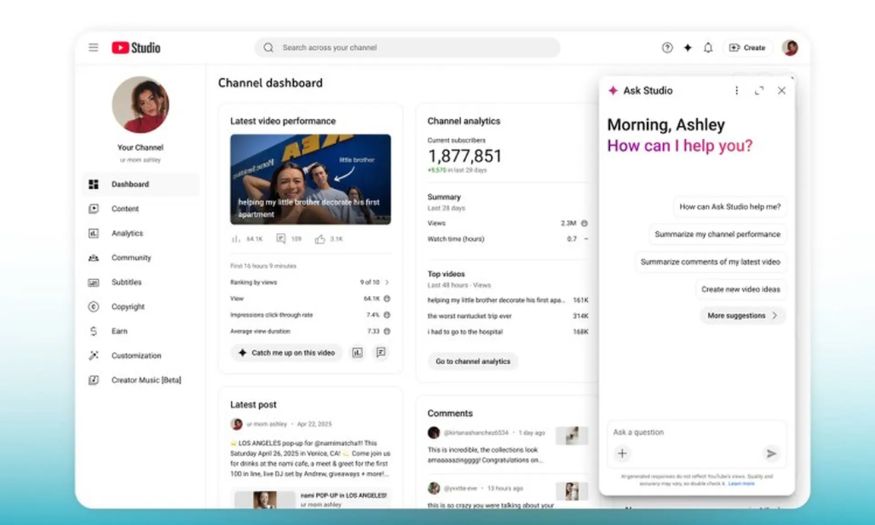
Task: Open the latest video thumbnail
Action: pos(310,179)
